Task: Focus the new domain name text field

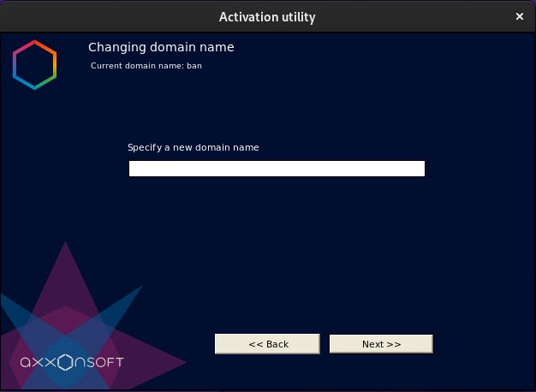Action: [276, 169]
